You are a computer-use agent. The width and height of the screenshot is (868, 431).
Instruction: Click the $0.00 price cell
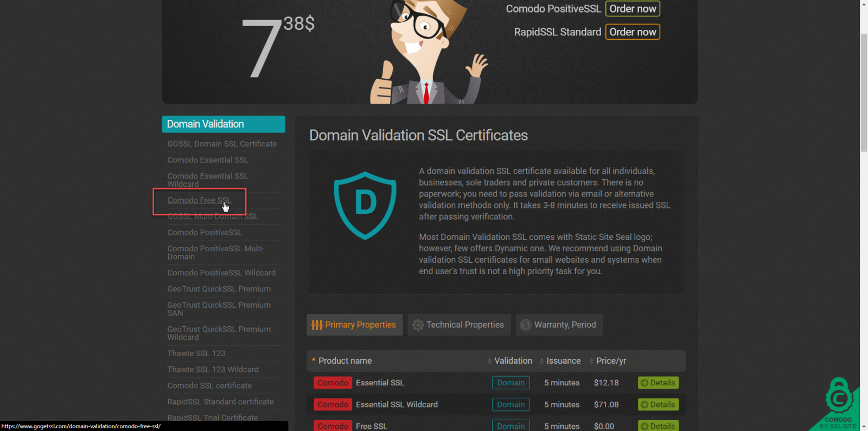[x=604, y=426]
